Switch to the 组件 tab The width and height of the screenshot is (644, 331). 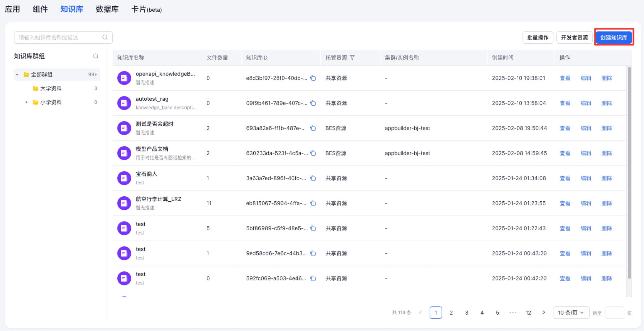(40, 9)
